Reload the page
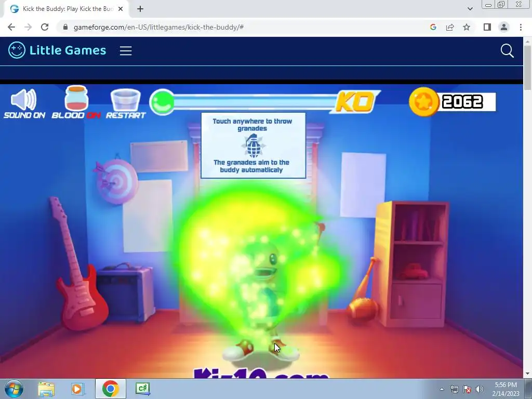The image size is (532, 399). [45, 27]
